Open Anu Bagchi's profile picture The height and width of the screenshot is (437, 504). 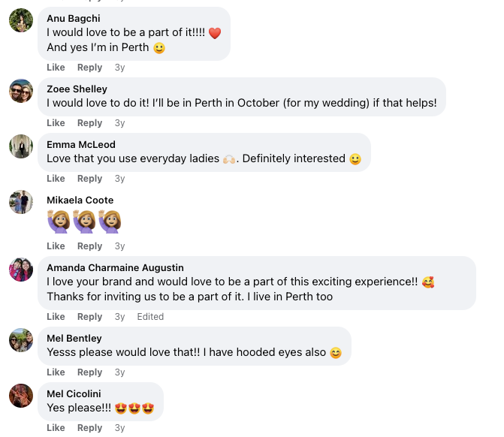(21, 20)
